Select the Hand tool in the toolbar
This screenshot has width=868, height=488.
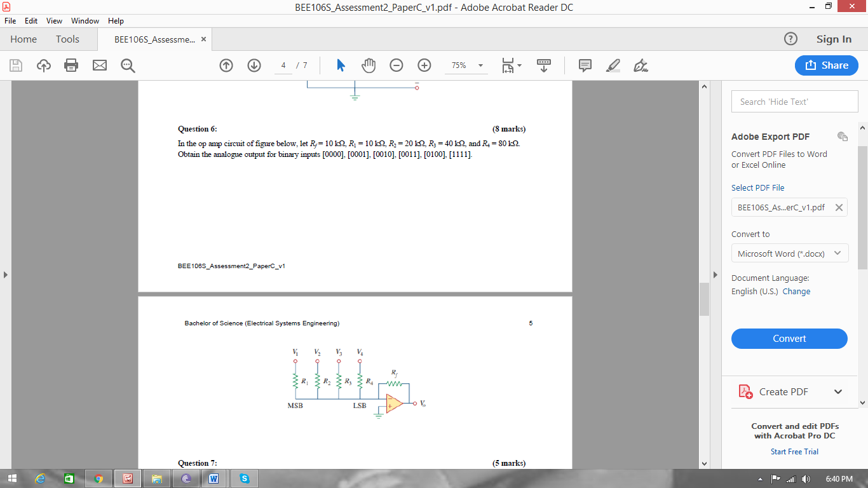pyautogui.click(x=369, y=65)
